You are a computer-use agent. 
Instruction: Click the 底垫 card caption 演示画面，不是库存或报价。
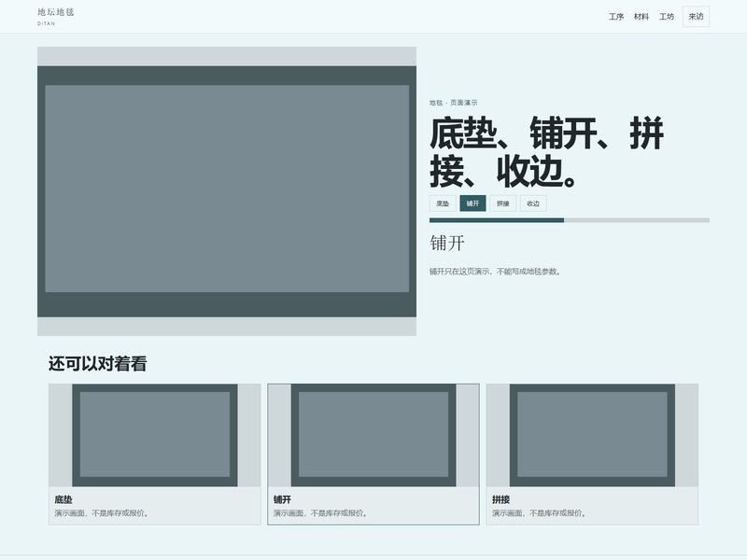click(102, 512)
